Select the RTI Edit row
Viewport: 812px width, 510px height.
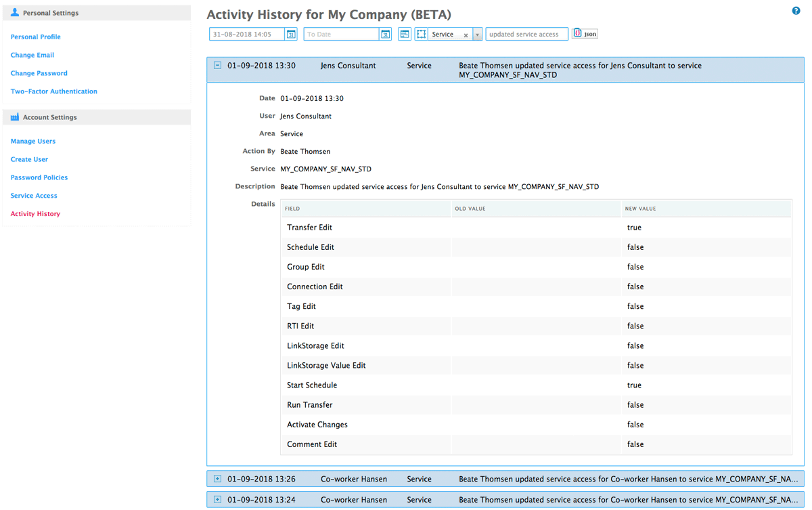(x=537, y=326)
